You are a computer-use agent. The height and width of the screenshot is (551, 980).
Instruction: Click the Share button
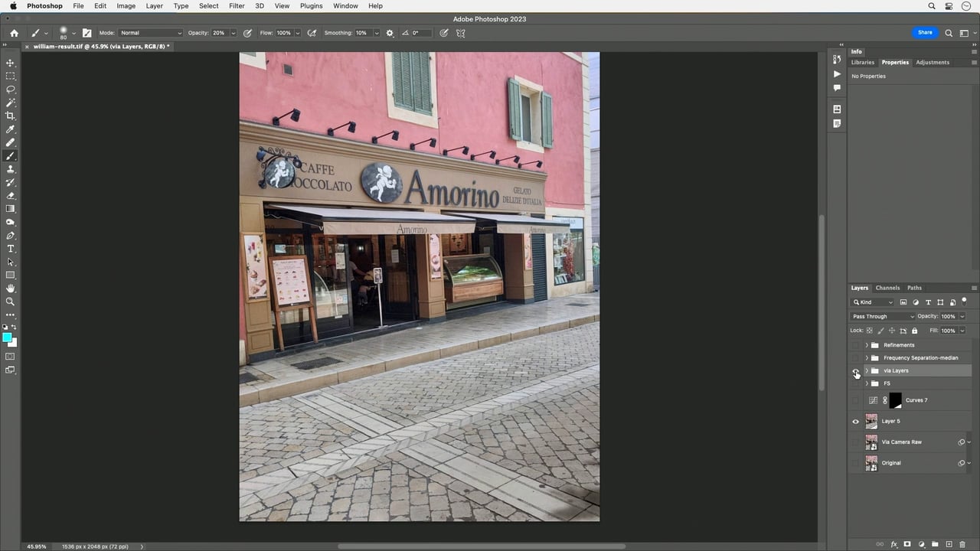click(x=925, y=33)
